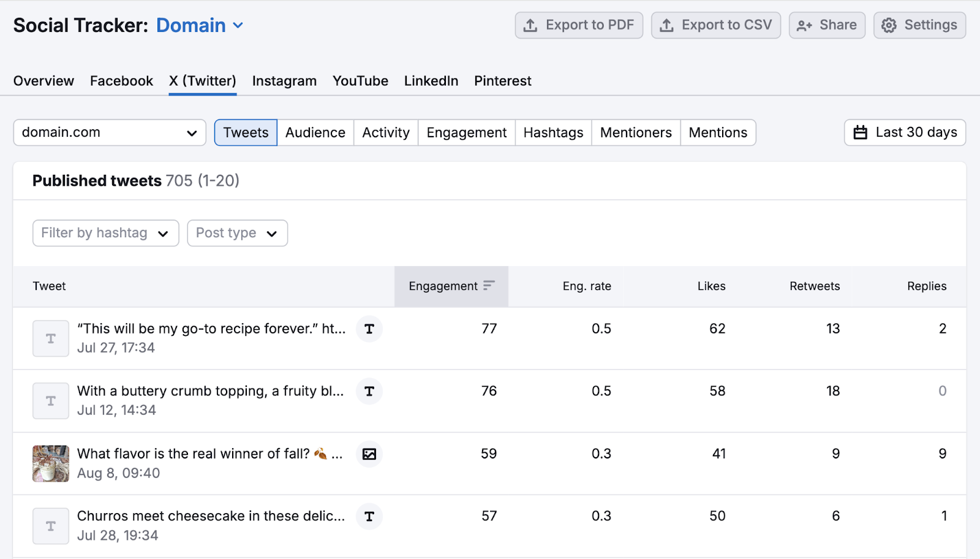Click the add-person icon in Share
The width and height of the screenshot is (980, 559).
(x=804, y=26)
